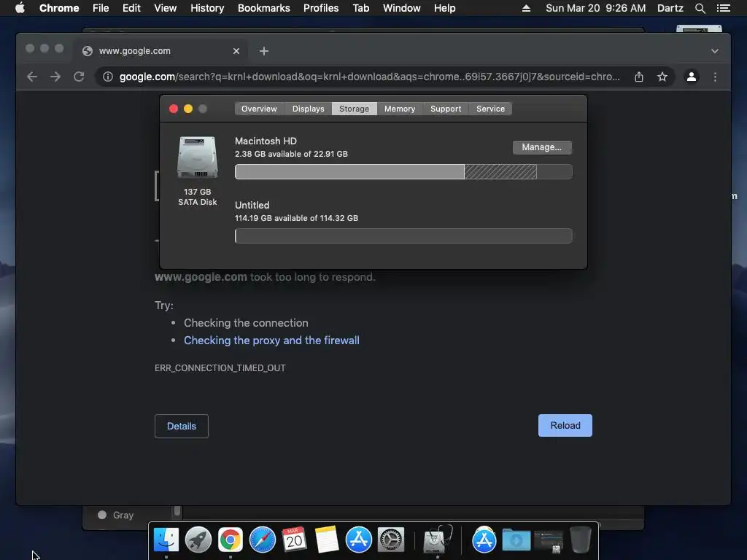
Task: Open the History menu
Action: (x=207, y=8)
